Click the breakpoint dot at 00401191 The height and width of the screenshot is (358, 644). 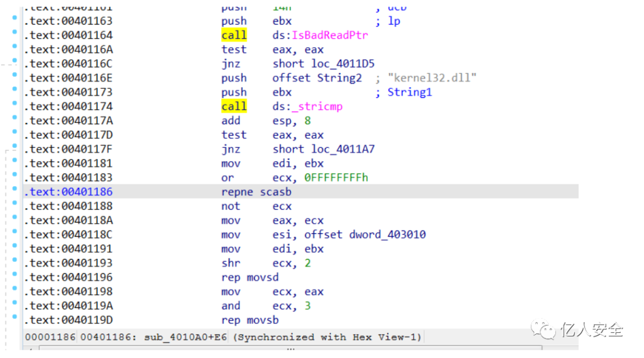coord(15,246)
